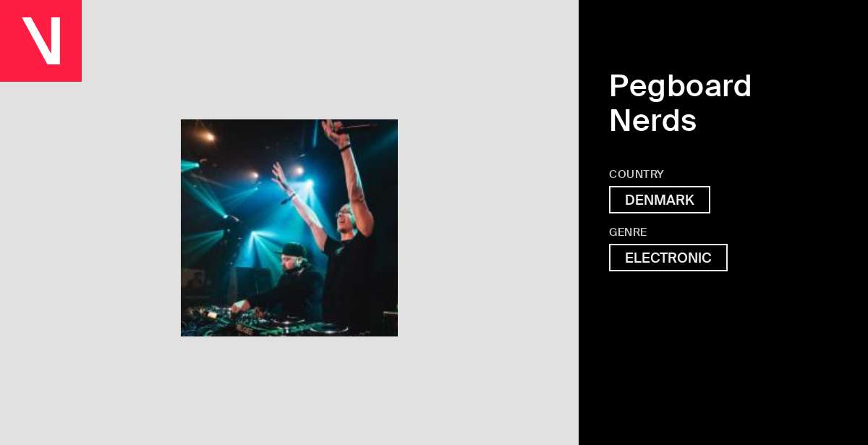This screenshot has height=445, width=868.
Task: Click the black cap on the DJ's head
Action: pyautogui.click(x=293, y=250)
